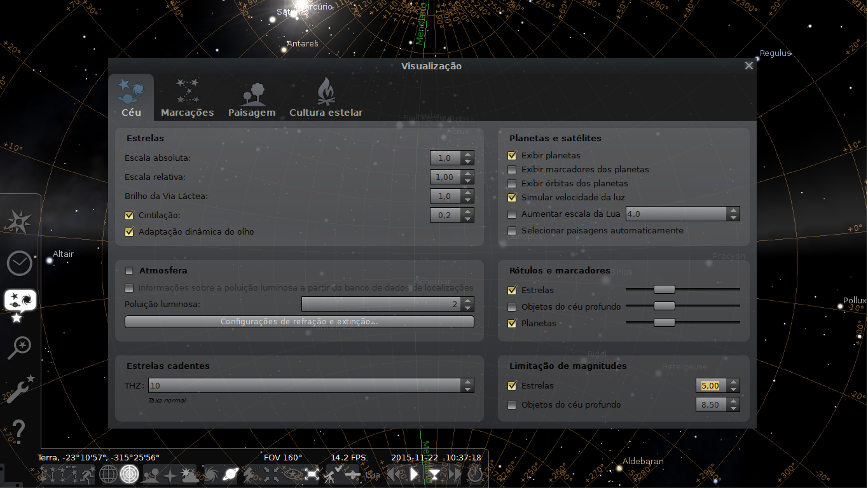868x489 pixels.
Task: Decrease THZ meteor rate down arrow
Action: coord(468,389)
